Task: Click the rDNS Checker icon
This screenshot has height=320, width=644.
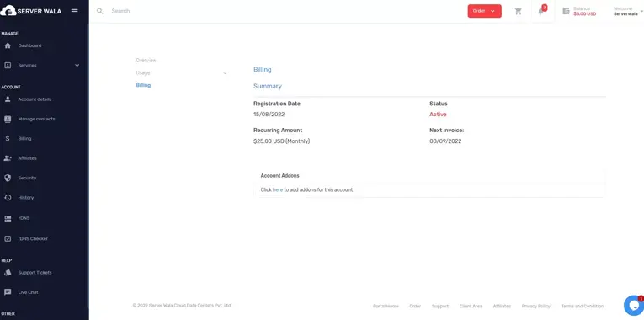Action: click(8, 238)
